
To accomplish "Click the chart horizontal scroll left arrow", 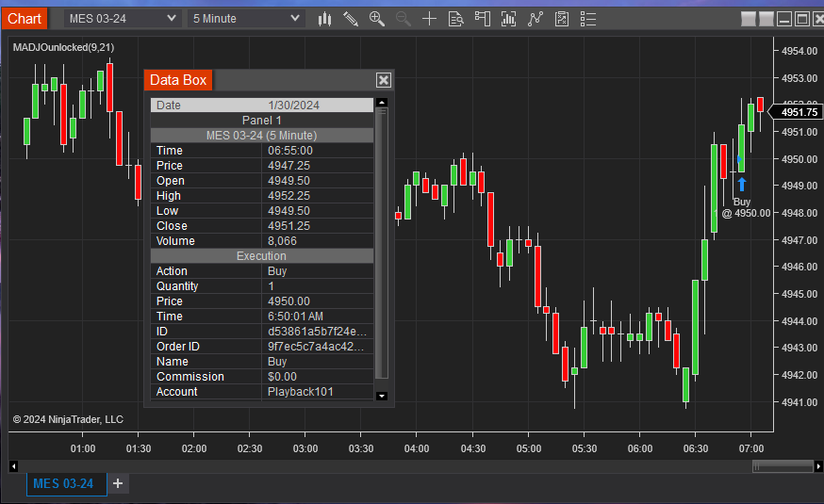I will click(x=13, y=466).
